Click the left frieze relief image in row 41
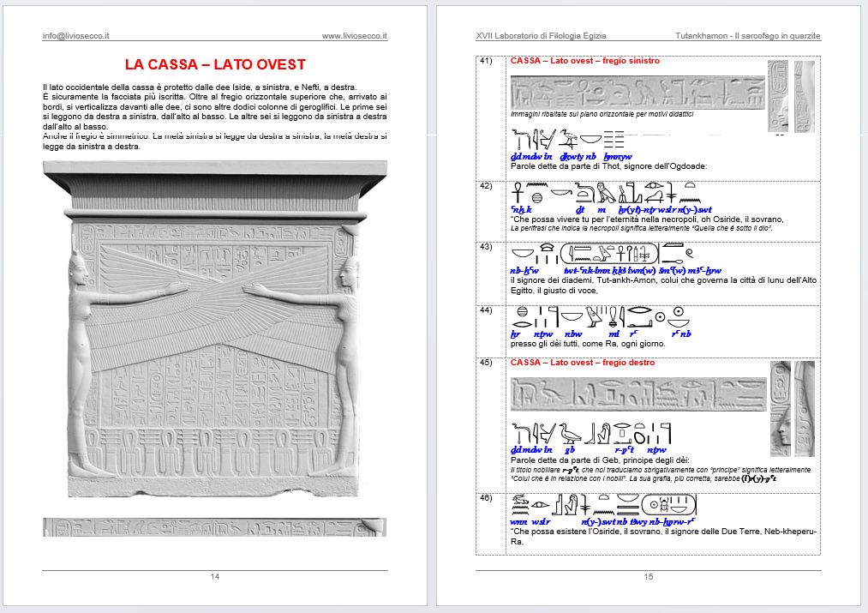Screen dimensions: 868x613 pos(638,92)
